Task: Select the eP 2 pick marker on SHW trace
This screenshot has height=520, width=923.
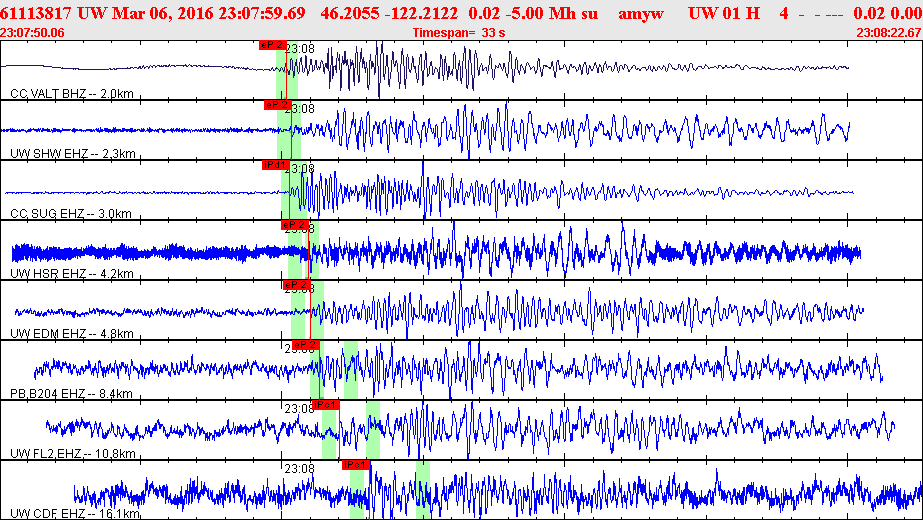Action: click(x=277, y=105)
